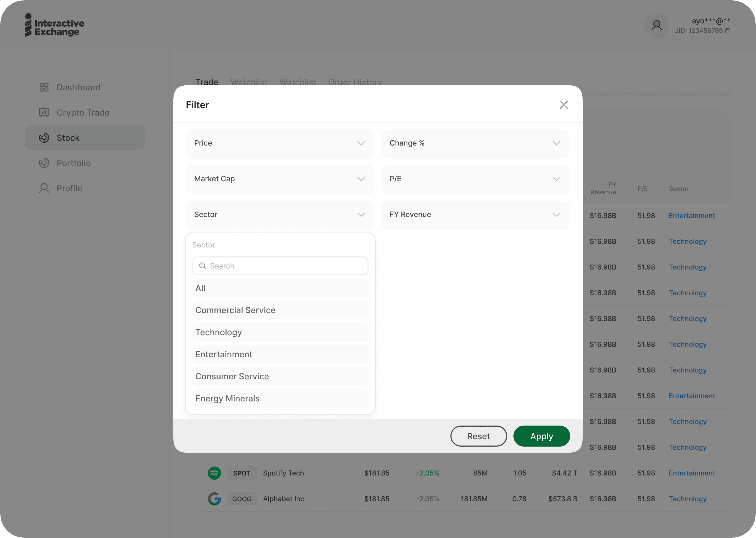Expand the Price filter dropdown
756x538 pixels.
280,143
